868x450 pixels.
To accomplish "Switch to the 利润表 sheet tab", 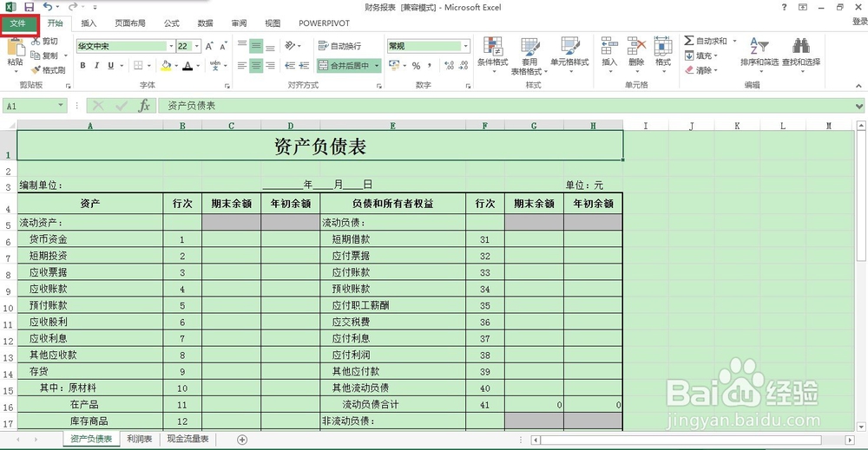I will [140, 439].
